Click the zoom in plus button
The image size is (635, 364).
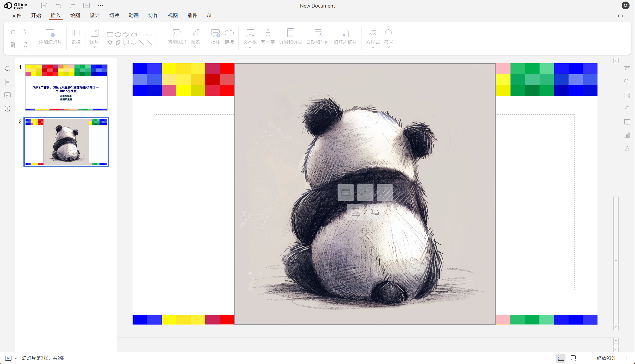(x=626, y=358)
